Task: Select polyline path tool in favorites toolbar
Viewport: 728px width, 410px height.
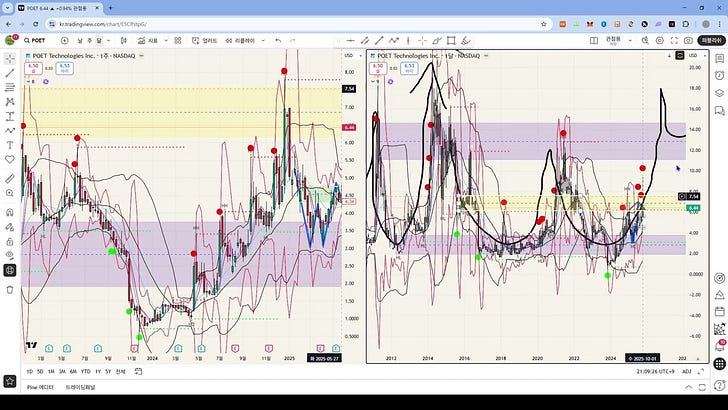Action: [x=394, y=41]
